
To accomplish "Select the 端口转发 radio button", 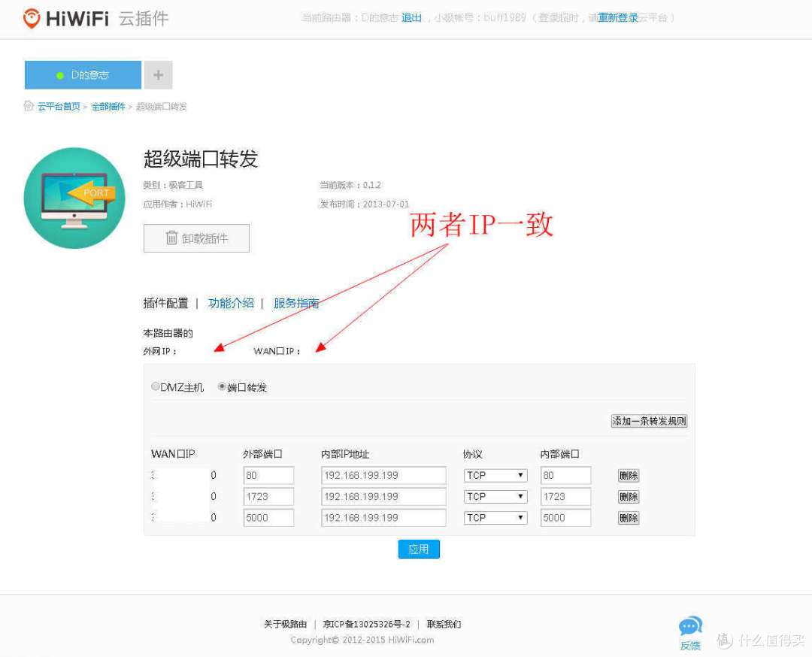I will click(222, 386).
